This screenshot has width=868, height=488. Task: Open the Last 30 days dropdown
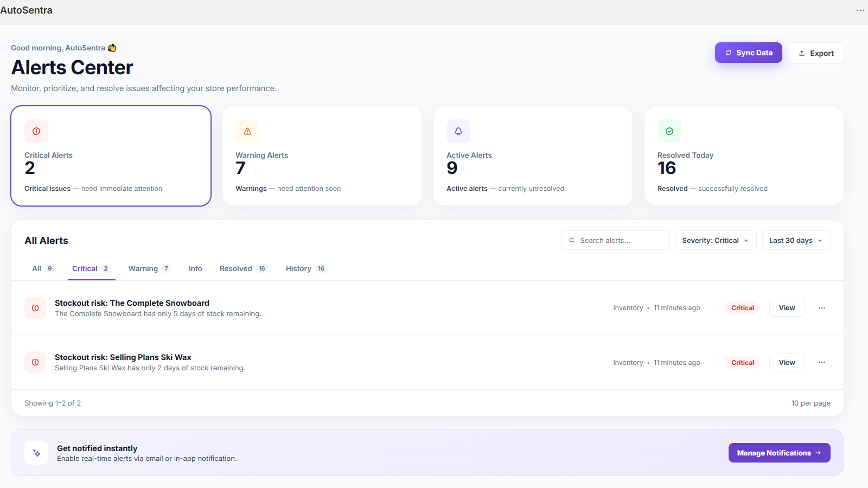coord(796,240)
